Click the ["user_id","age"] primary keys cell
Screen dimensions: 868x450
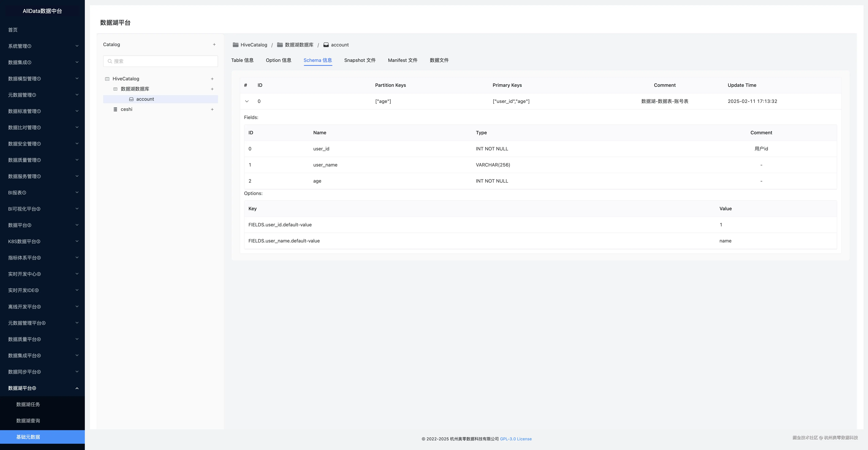click(x=511, y=101)
